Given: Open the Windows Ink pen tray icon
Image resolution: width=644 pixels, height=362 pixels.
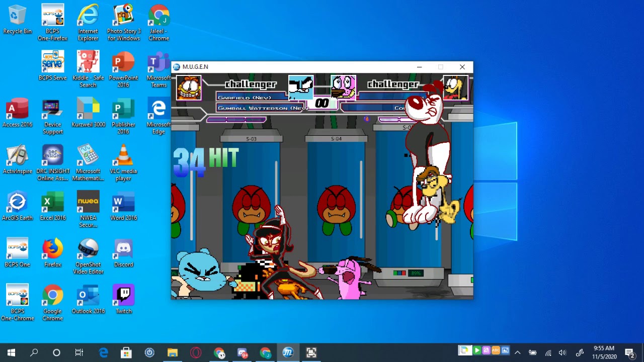Looking at the screenshot, I should coord(579,353).
